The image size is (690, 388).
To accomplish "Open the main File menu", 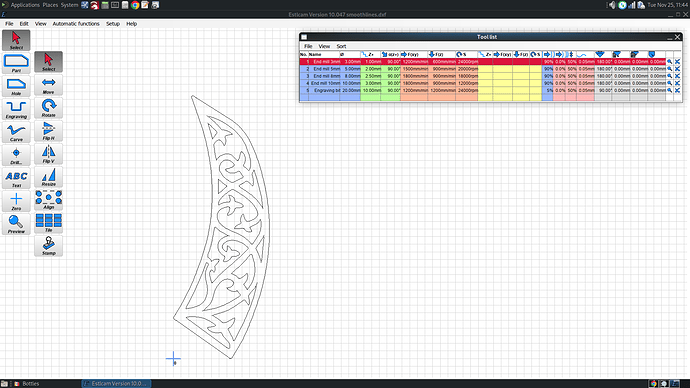I will (9, 24).
